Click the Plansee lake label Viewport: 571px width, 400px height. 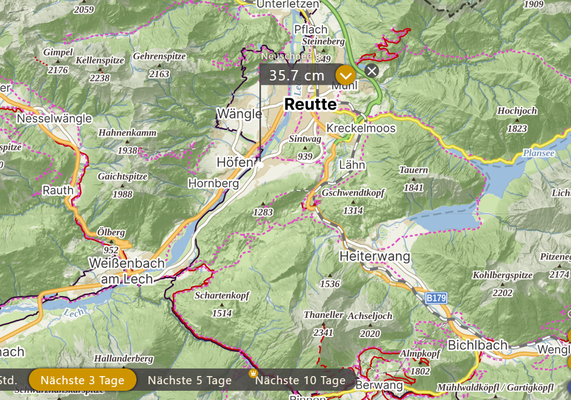coord(539,153)
